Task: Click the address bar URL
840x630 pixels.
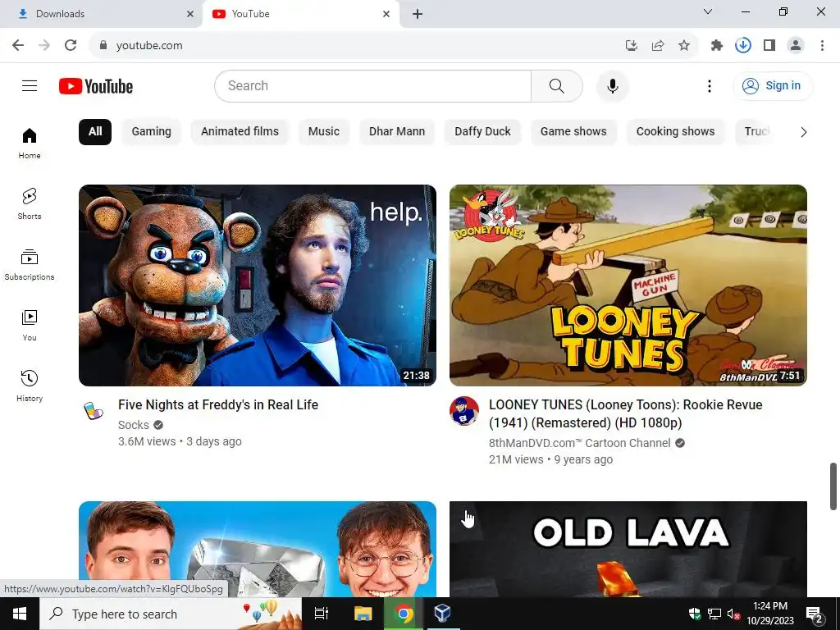Action: 149,46
